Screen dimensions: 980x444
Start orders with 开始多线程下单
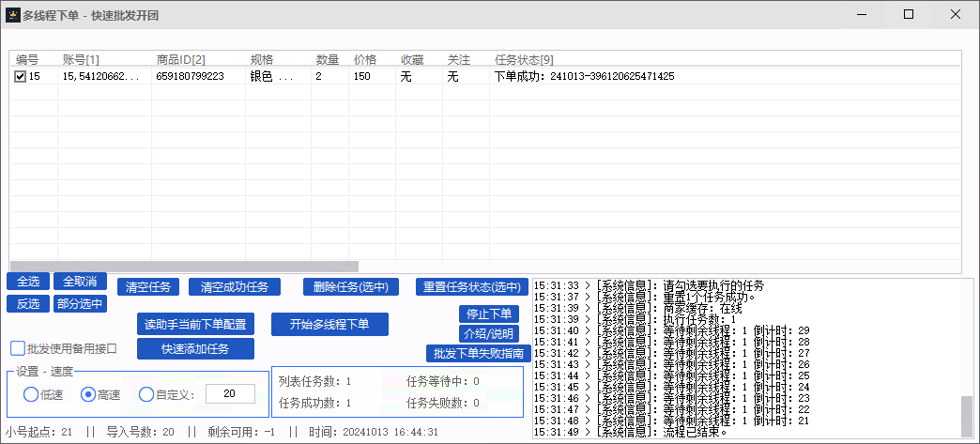click(x=329, y=325)
